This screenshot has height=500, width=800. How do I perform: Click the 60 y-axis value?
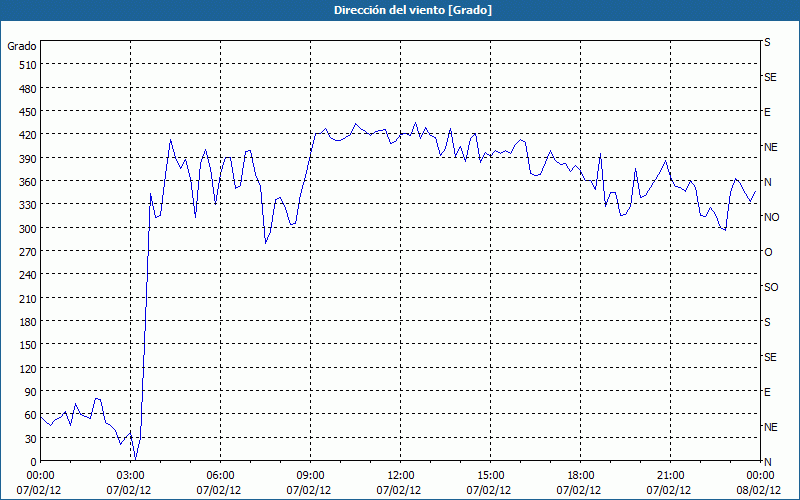[31, 415]
